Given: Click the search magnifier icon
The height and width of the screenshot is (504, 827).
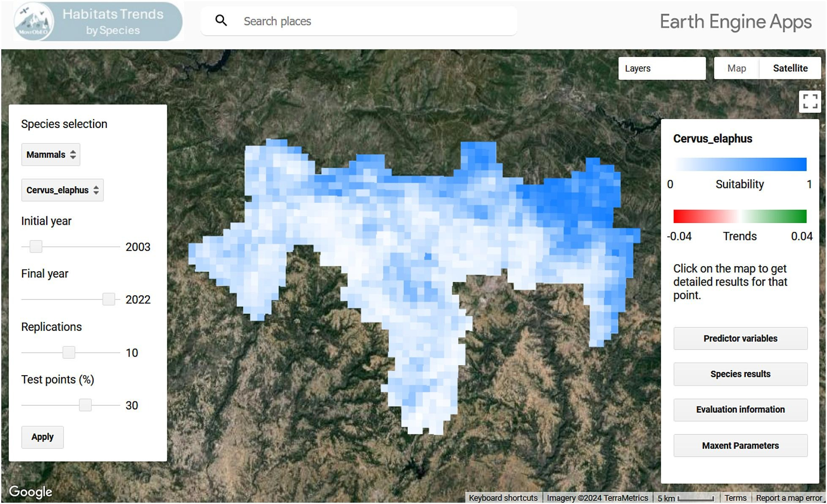Looking at the screenshot, I should [221, 21].
